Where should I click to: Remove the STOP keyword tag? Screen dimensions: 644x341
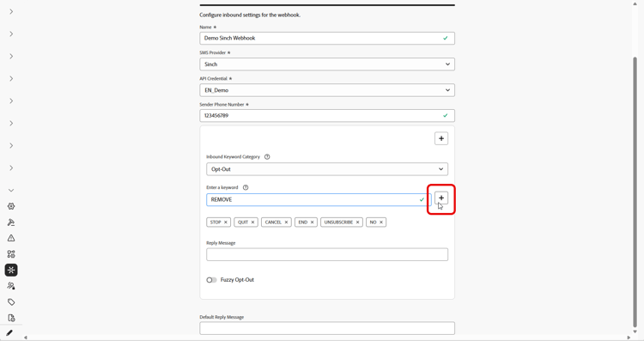(226, 222)
